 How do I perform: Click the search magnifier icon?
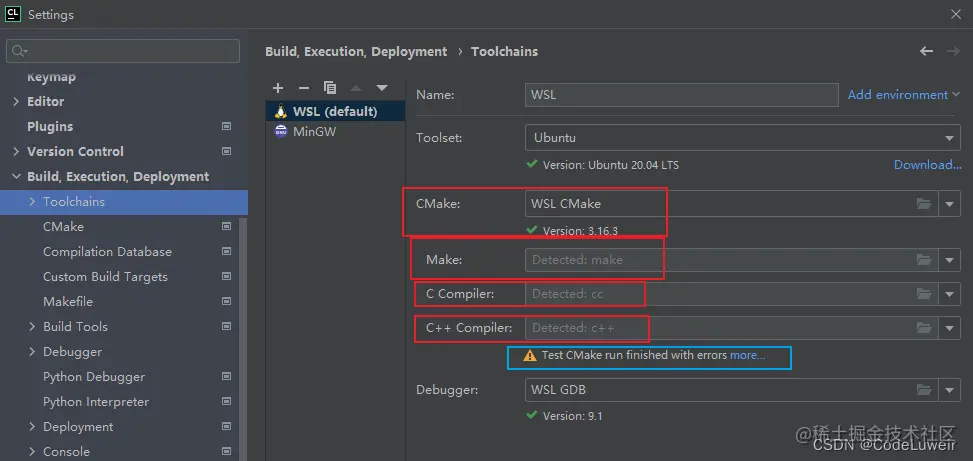click(20, 51)
